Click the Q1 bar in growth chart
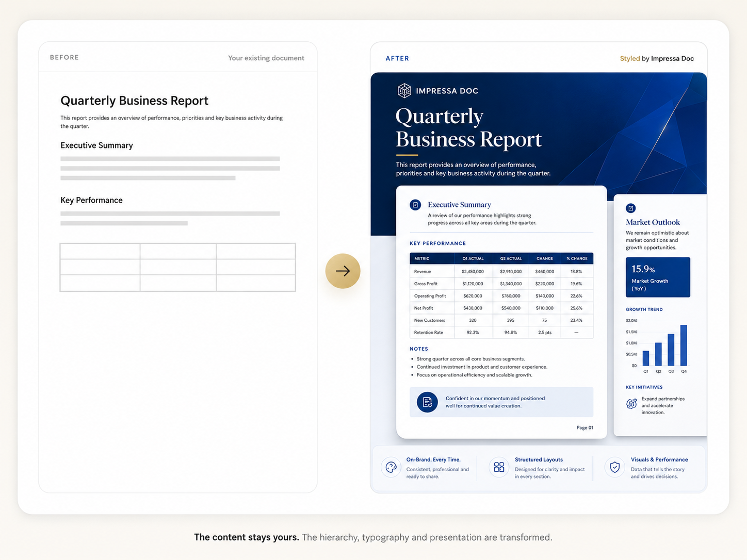The width and height of the screenshot is (747, 560). 646,358
